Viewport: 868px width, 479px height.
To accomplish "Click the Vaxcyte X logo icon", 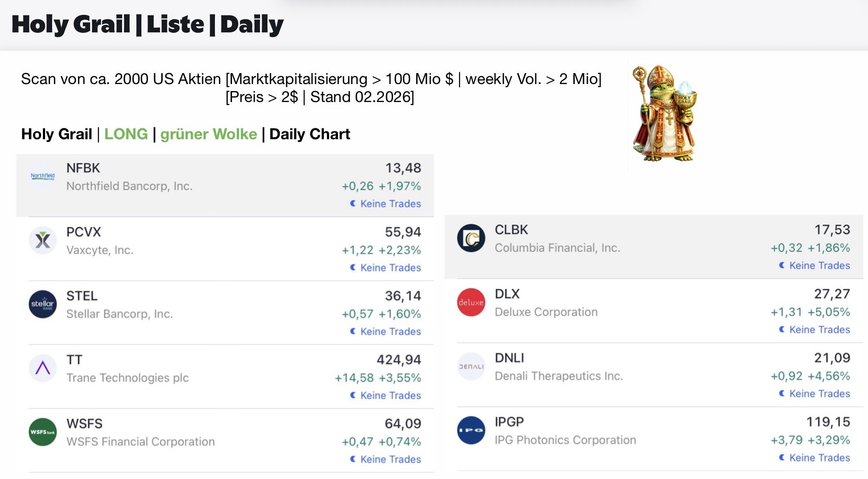I will (42, 240).
